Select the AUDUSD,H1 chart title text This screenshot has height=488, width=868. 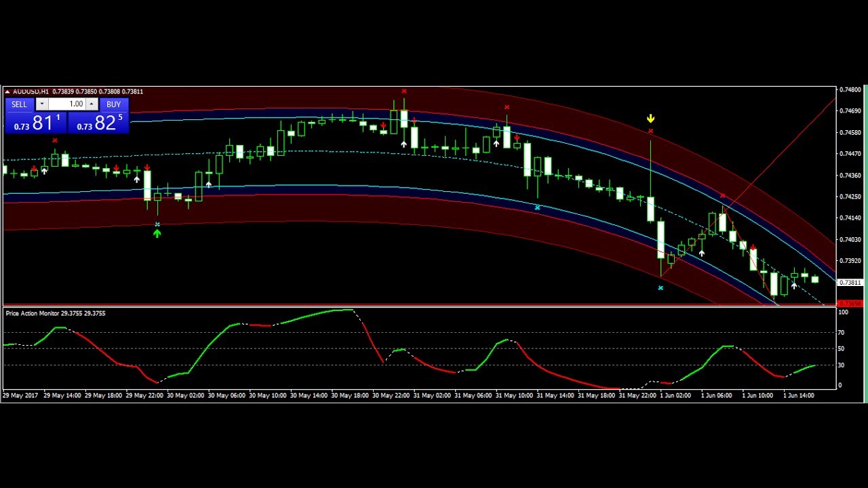tap(31, 91)
